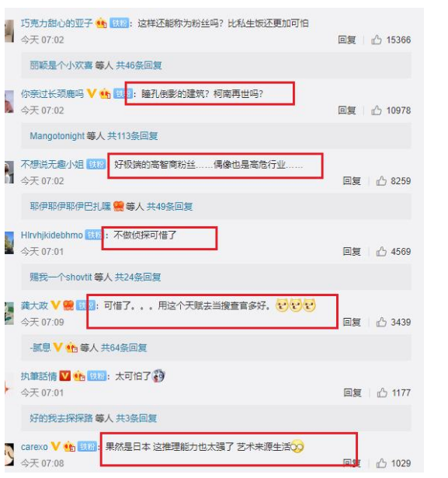The image size is (448, 478).
Task: Like the comment with 15366 likes
Action: [x=376, y=40]
